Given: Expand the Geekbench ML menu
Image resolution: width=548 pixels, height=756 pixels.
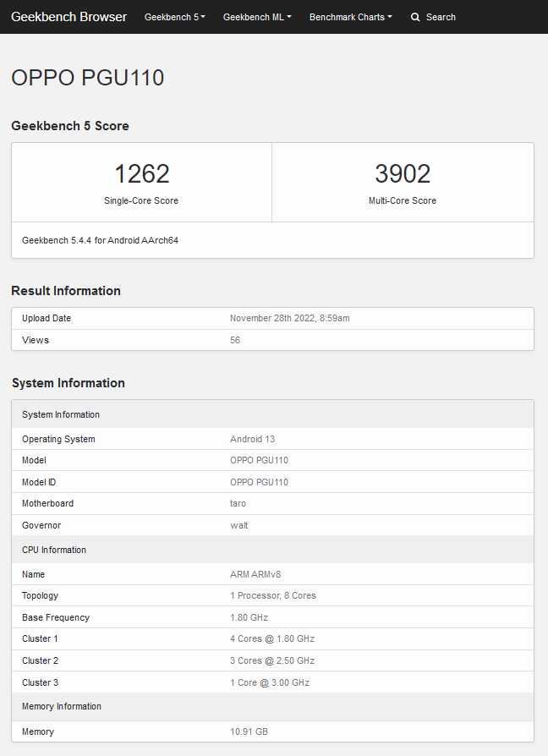Looking at the screenshot, I should 257,17.
